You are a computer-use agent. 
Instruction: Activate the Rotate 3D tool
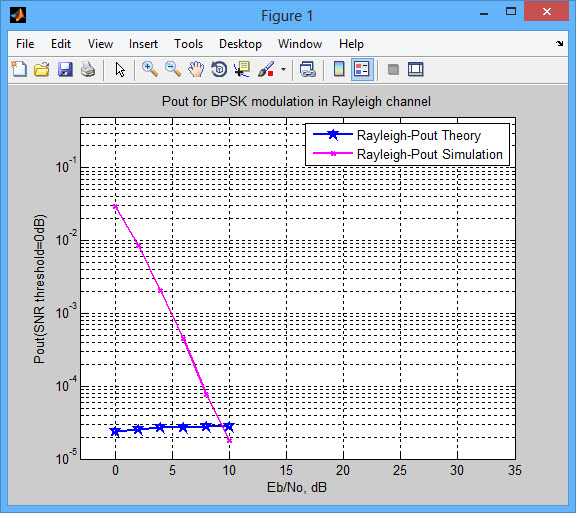pyautogui.click(x=219, y=69)
